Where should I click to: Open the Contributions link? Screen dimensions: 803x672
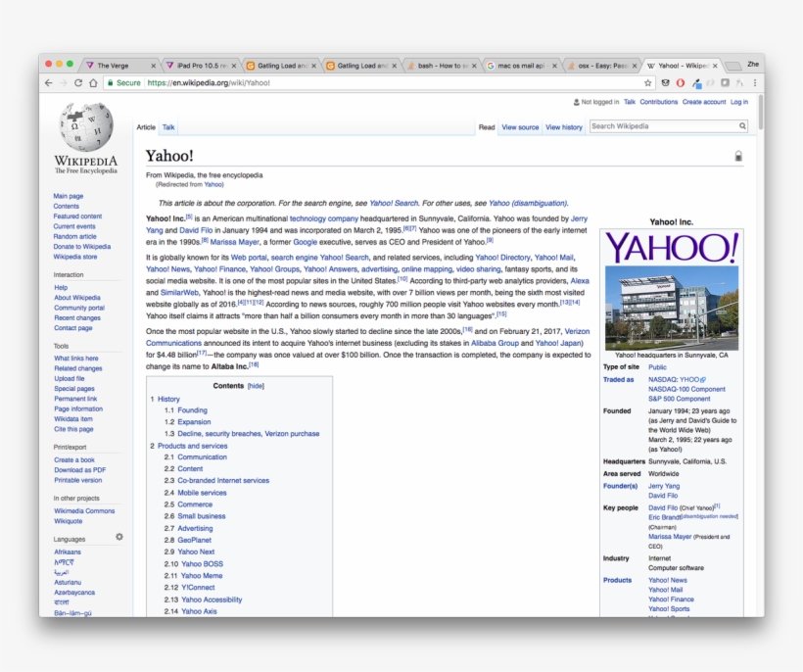point(659,102)
